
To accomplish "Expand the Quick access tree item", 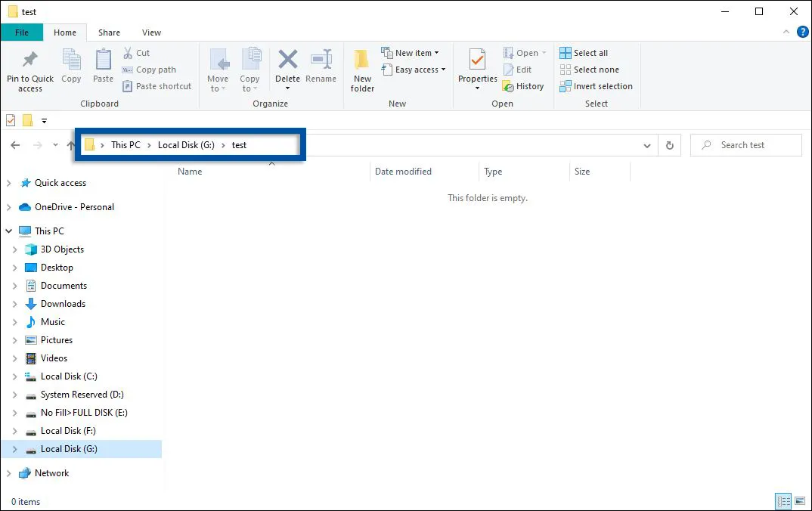I will pyautogui.click(x=8, y=183).
